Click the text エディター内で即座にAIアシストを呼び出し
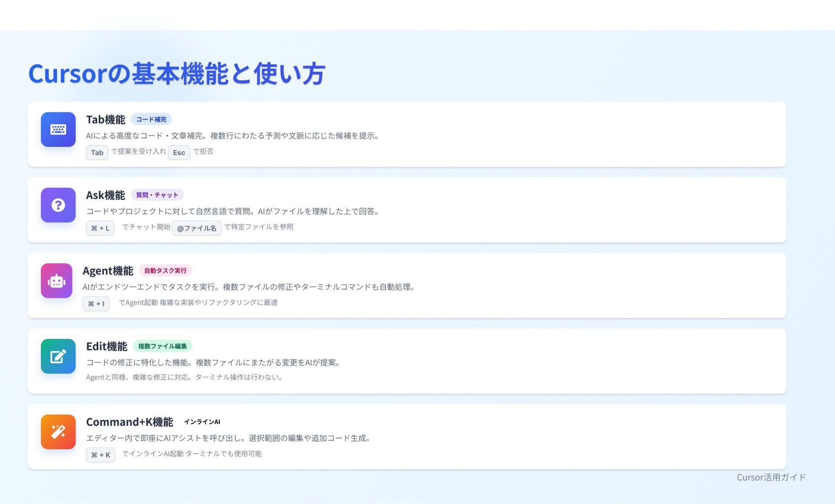This screenshot has width=835, height=504. click(164, 438)
